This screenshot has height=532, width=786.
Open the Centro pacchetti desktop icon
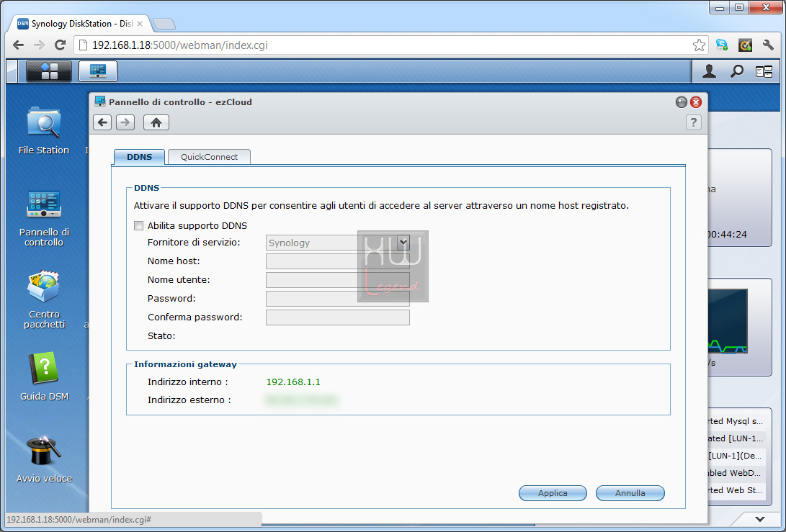click(44, 299)
